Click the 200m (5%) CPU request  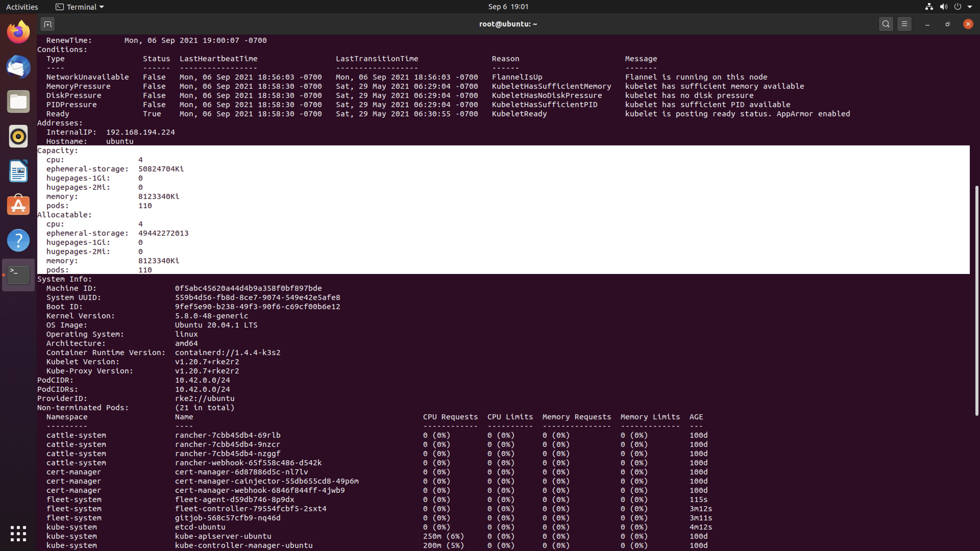[x=444, y=545]
